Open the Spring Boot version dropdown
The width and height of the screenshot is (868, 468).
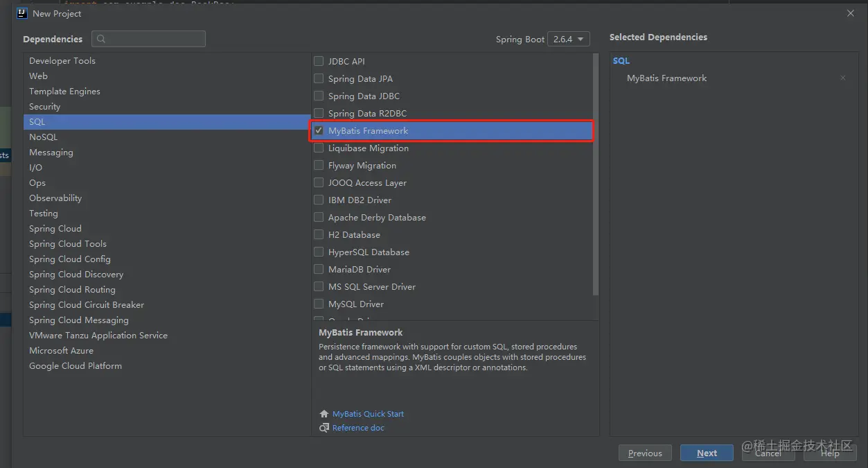click(569, 40)
